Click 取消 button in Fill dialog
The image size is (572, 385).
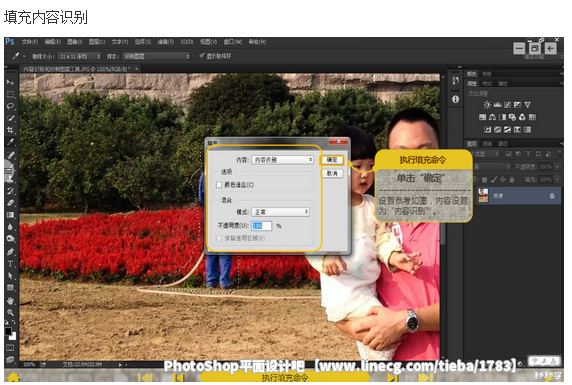332,173
